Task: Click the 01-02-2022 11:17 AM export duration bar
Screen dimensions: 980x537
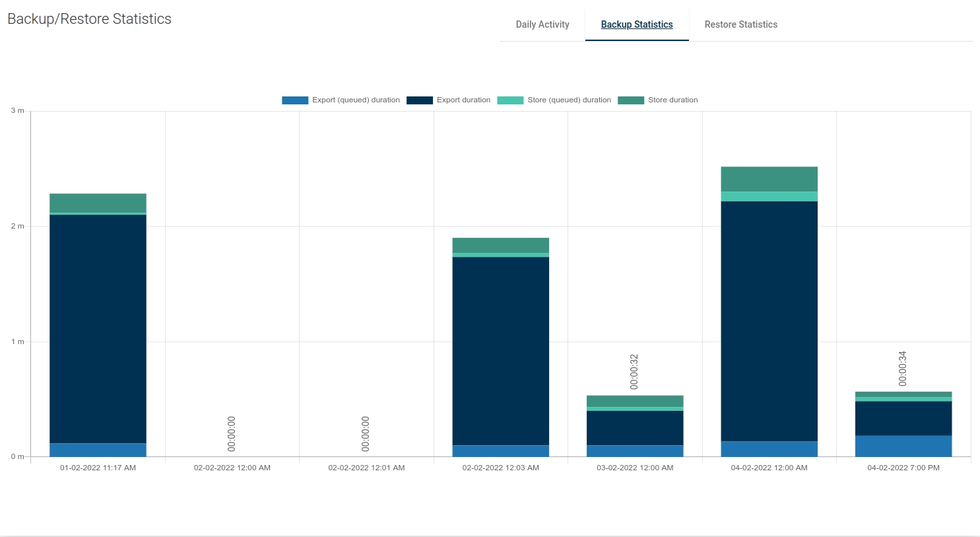Action: pos(98,328)
